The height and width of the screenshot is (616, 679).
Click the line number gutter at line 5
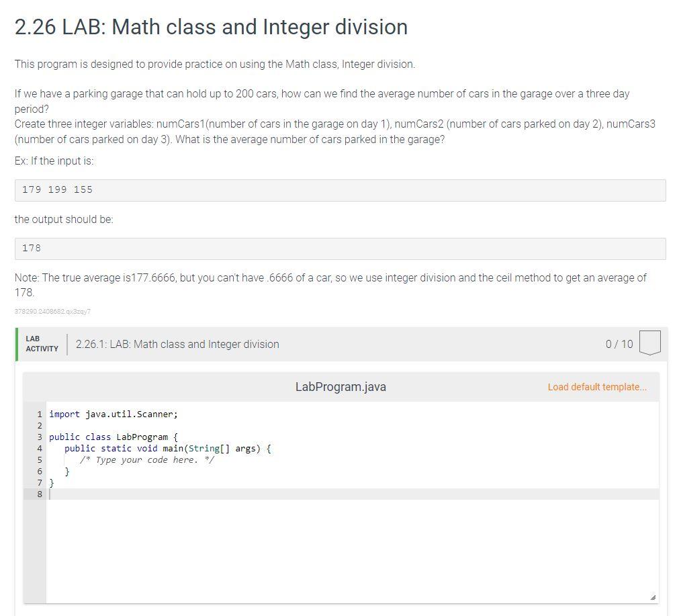click(39, 459)
